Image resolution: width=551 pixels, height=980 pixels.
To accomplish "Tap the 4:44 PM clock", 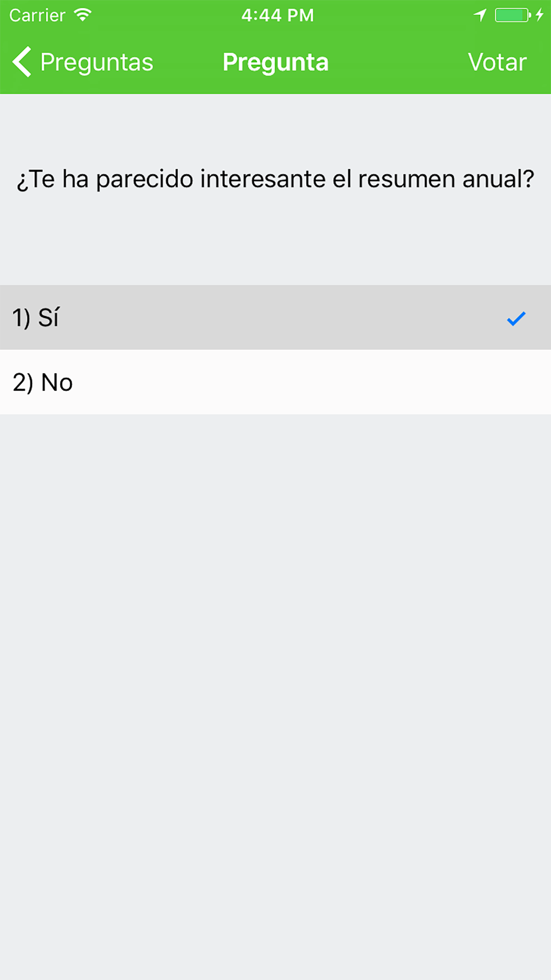I will pyautogui.click(x=277, y=16).
